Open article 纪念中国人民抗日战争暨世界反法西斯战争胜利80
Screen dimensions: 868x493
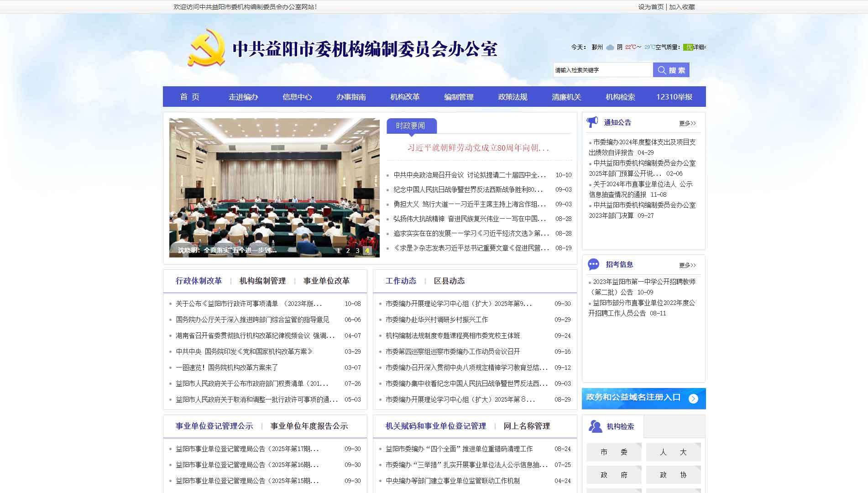pyautogui.click(x=468, y=189)
